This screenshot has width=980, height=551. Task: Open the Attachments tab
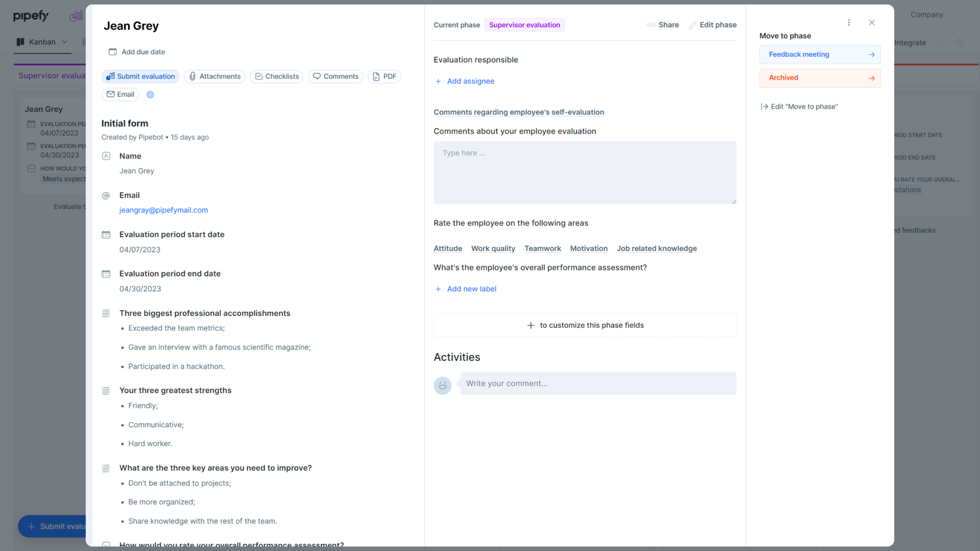[214, 77]
